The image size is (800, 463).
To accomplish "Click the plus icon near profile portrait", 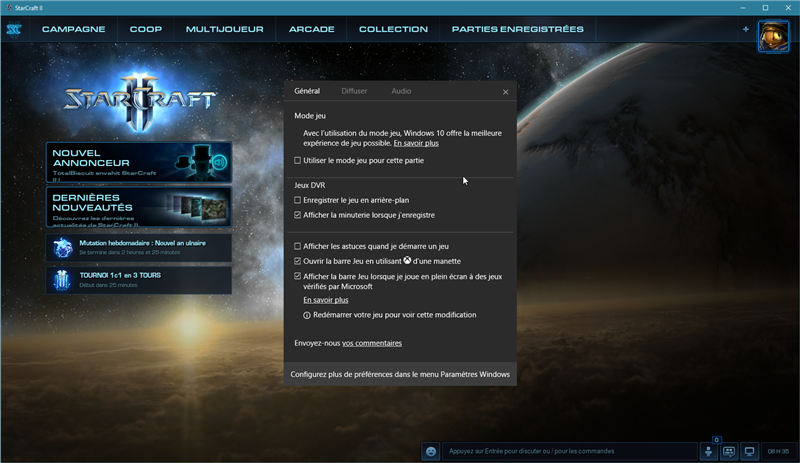I will [745, 29].
